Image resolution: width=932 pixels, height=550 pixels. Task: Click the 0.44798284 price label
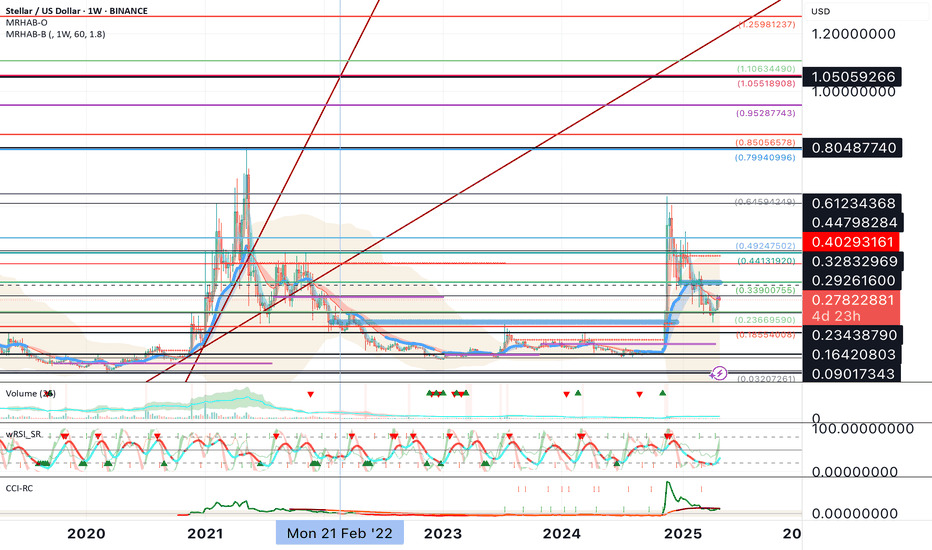click(852, 222)
